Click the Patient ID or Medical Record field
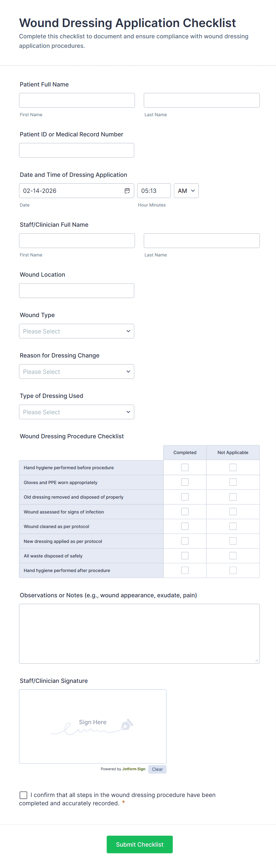 click(x=76, y=150)
